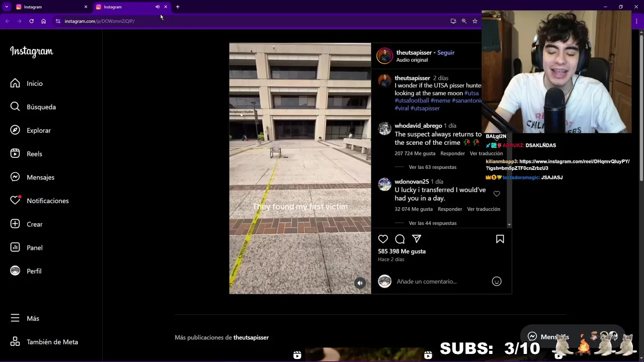Open a new browser tab
This screenshot has width=644, height=362.
[178, 7]
